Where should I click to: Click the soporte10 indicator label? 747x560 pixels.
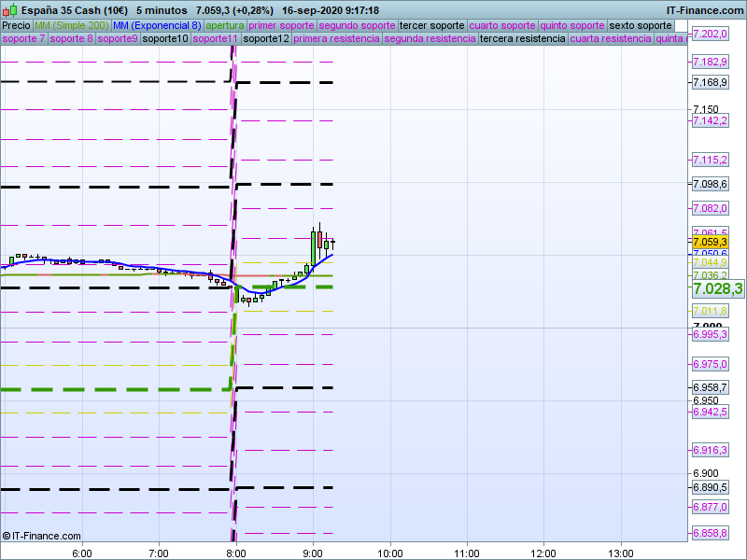tap(165, 39)
